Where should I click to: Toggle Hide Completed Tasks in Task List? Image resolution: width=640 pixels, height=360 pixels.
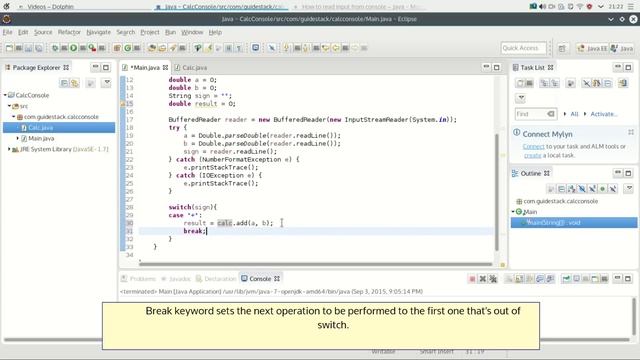[x=586, y=83]
